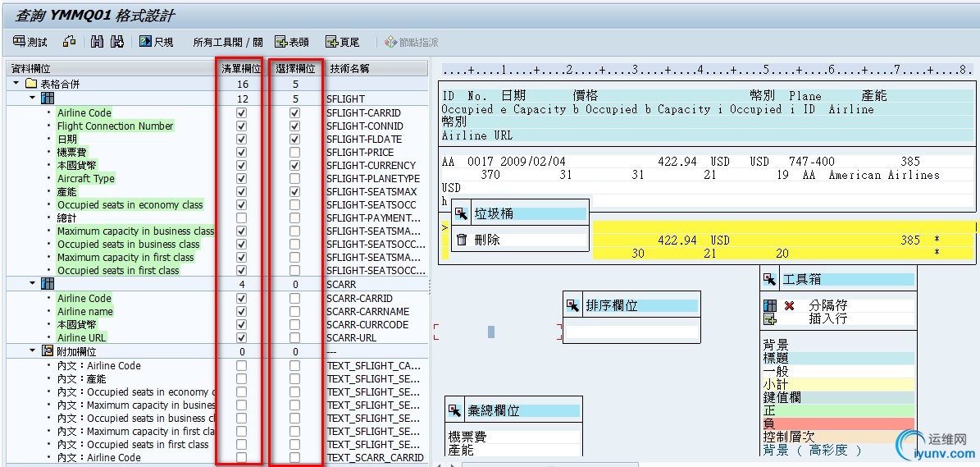This screenshot has height=467, width=980.
Task: Uncheck 清單欄位 for SCARR-URL
Action: click(x=242, y=337)
